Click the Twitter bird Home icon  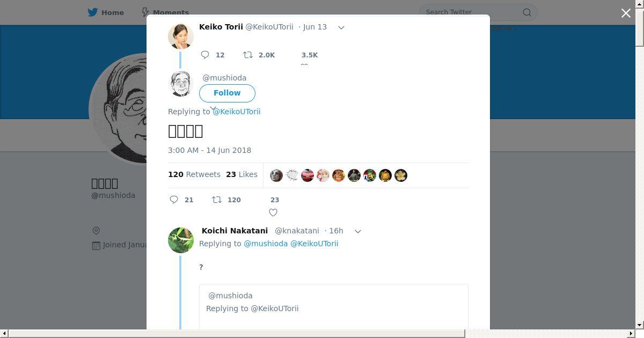[93, 12]
